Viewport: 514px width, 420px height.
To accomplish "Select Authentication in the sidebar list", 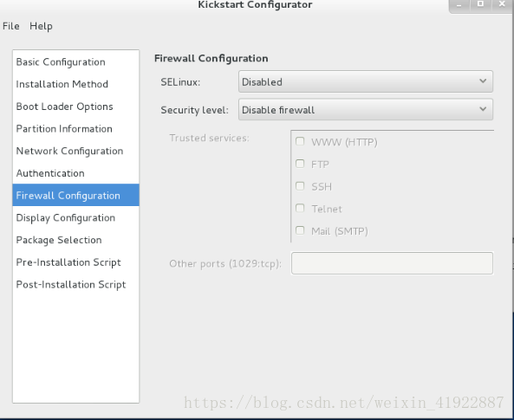I will click(x=75, y=173).
